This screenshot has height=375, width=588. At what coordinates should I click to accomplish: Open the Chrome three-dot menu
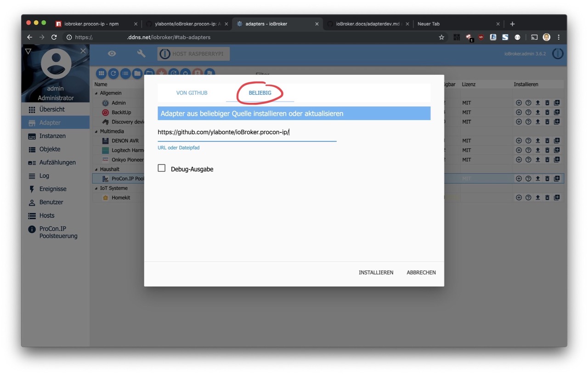pos(559,37)
